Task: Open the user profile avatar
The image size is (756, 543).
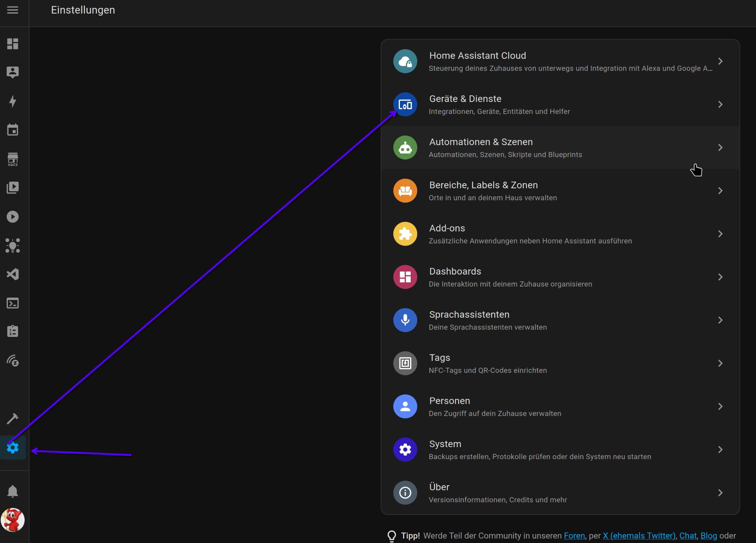Action: [13, 520]
